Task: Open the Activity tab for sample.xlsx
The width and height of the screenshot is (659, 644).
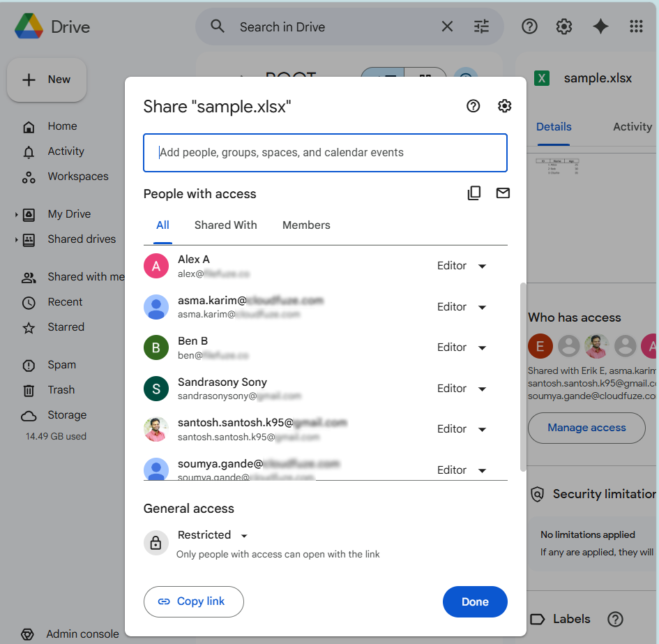Action: tap(632, 126)
